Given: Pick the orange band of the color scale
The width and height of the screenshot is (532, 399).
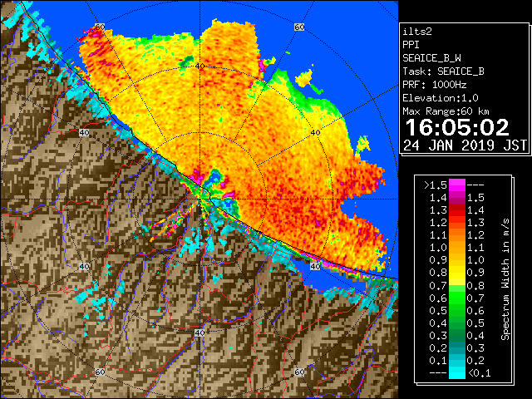Looking at the screenshot, I should pyautogui.click(x=457, y=241).
